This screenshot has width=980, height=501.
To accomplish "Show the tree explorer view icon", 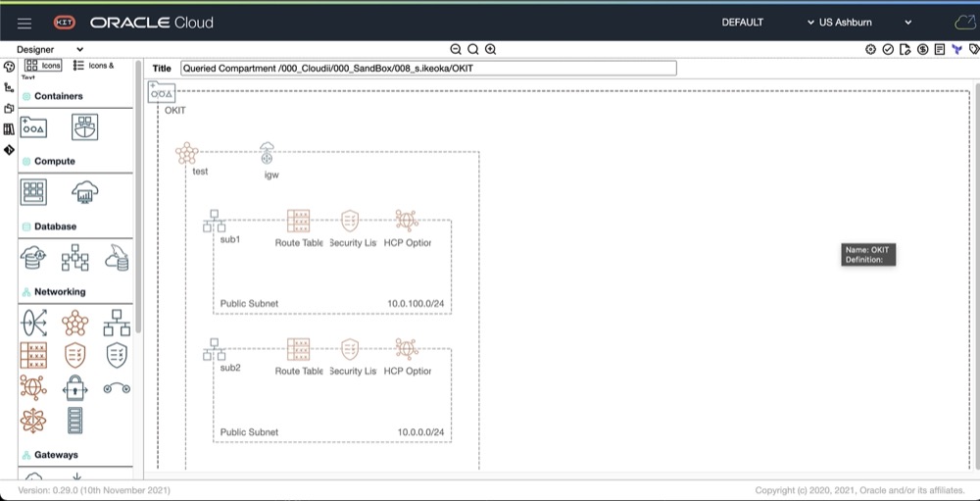I will tap(9, 87).
